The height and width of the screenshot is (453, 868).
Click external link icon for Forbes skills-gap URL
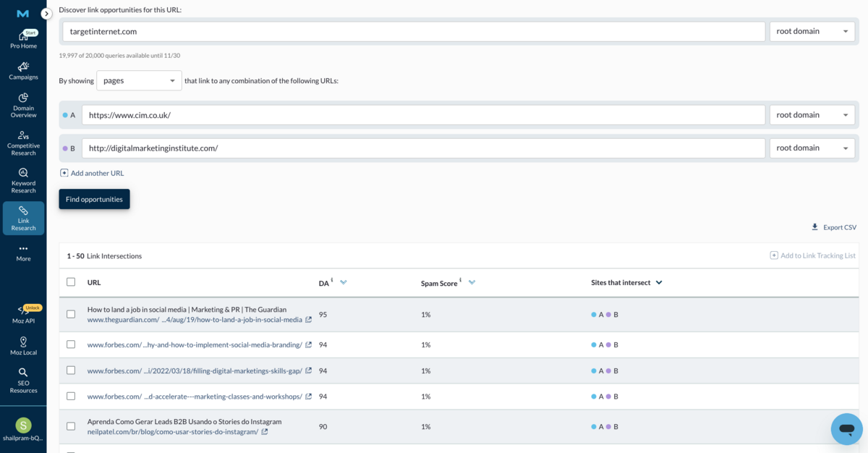tap(309, 371)
